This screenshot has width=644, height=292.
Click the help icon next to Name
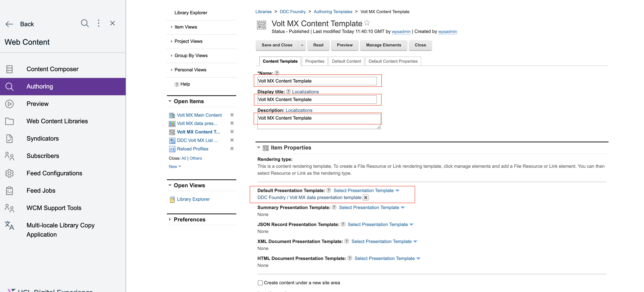pyautogui.click(x=277, y=73)
